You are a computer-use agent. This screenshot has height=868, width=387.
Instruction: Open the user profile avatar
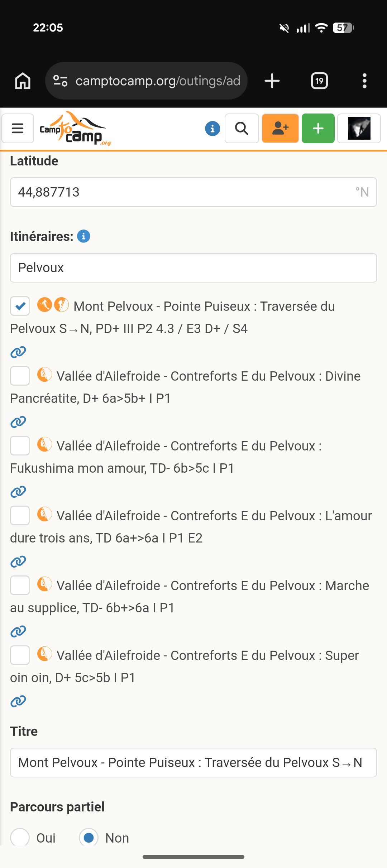pos(359,128)
